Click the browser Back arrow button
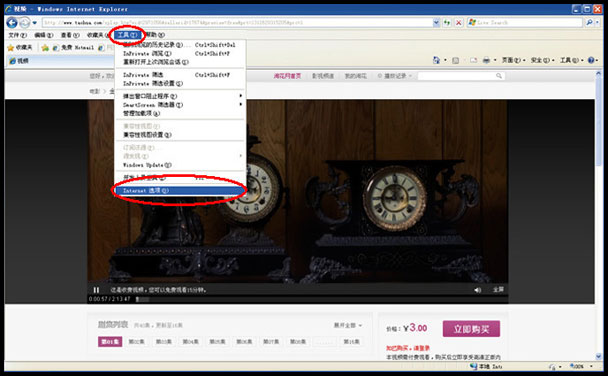This screenshot has width=608, height=376. tap(12, 23)
